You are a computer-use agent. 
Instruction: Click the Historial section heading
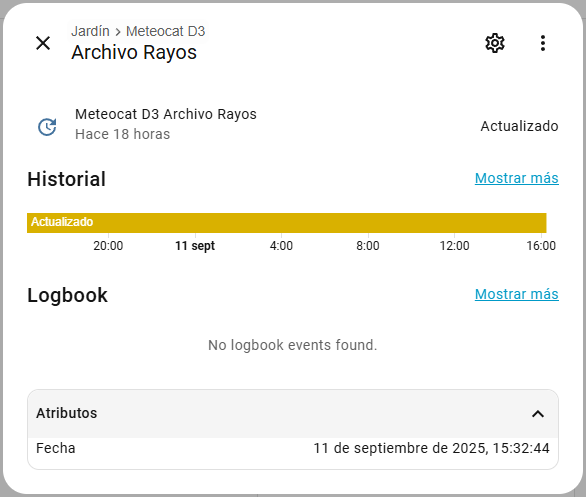pos(67,179)
